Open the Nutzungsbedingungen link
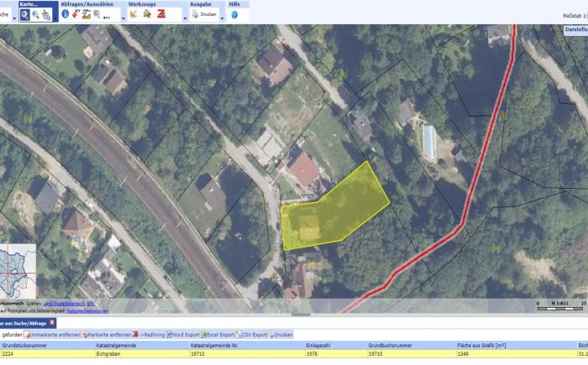 click(x=87, y=311)
